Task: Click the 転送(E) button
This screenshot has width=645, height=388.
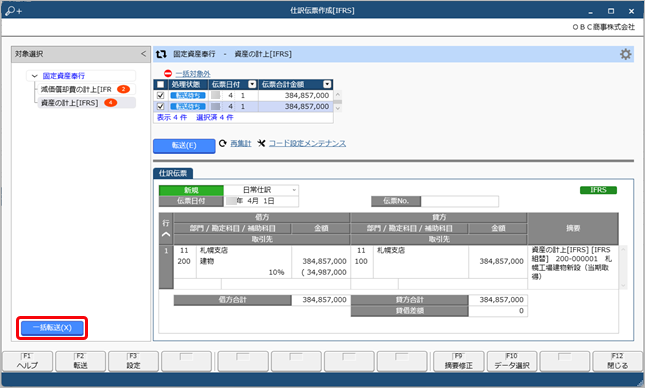Action: click(184, 146)
